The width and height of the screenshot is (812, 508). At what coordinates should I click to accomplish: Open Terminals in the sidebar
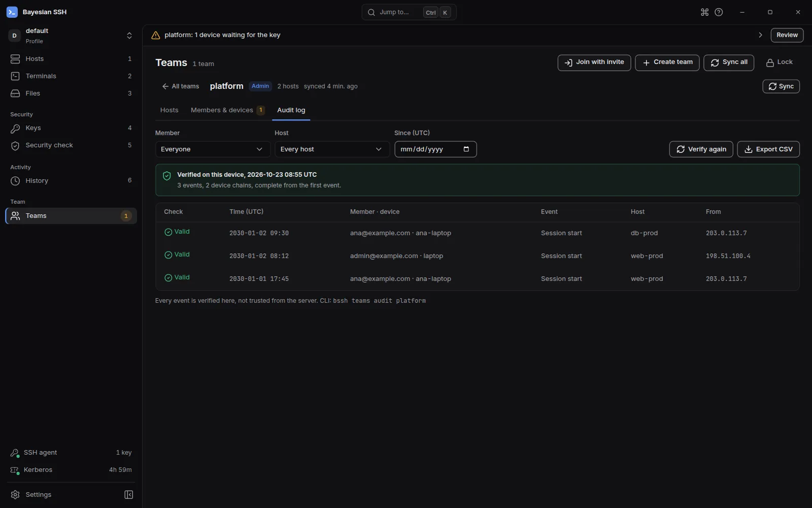pyautogui.click(x=71, y=76)
